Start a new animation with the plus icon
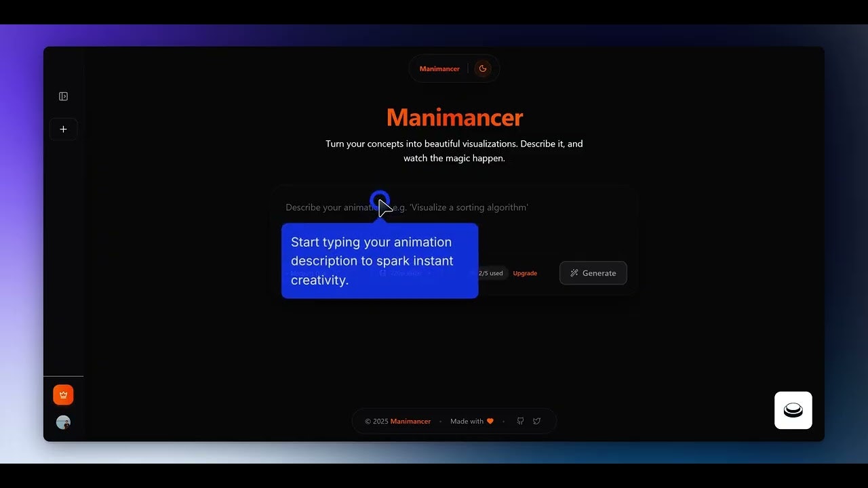This screenshot has height=488, width=868. tap(63, 129)
